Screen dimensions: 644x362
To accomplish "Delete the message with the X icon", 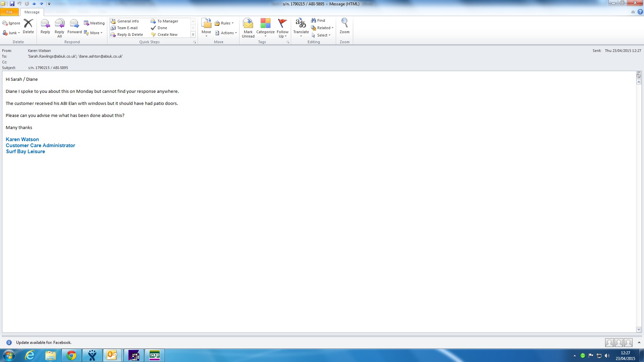I will 28,26.
